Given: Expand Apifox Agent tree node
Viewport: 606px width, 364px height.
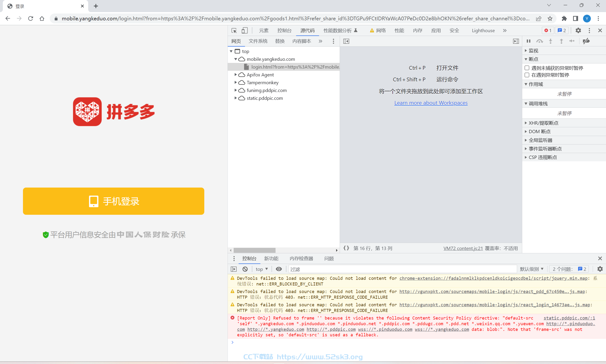Looking at the screenshot, I should click(x=236, y=75).
